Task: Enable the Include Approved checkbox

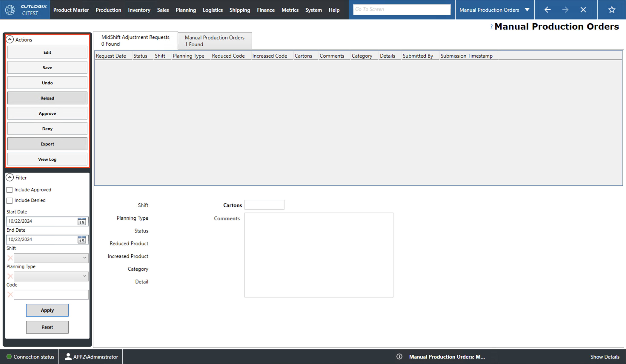Action: [x=9, y=190]
